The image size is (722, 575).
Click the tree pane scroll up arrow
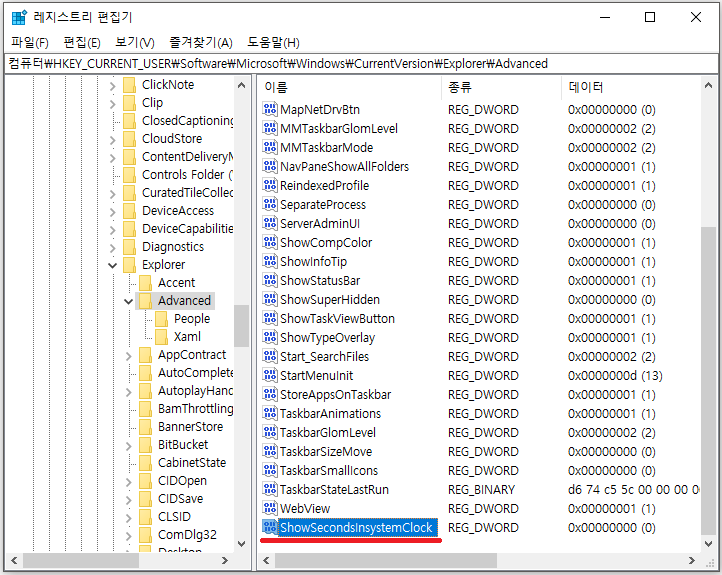click(x=241, y=85)
